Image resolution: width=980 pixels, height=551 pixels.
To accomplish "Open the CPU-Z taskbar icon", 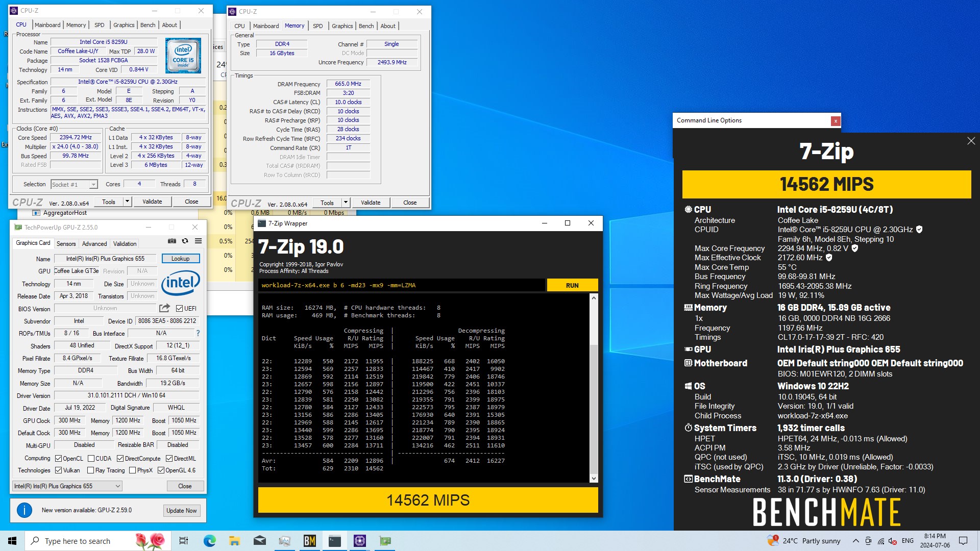I will tap(360, 541).
